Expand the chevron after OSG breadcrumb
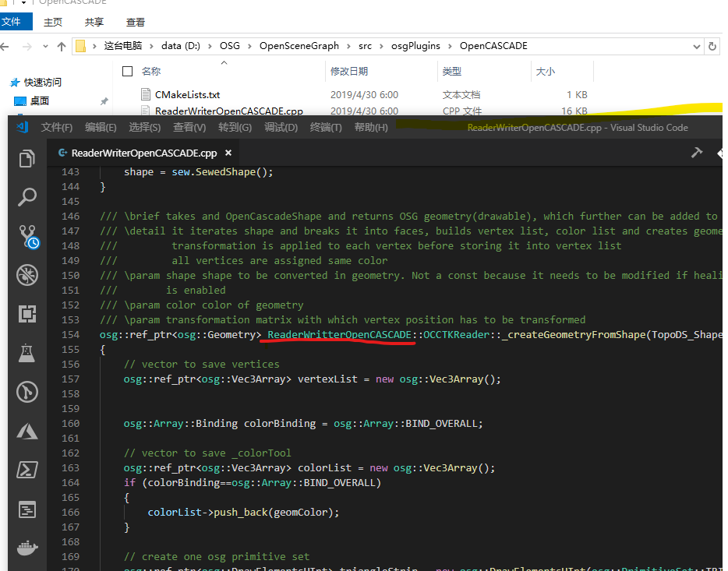Screen dimensions: 728x571 point(249,46)
